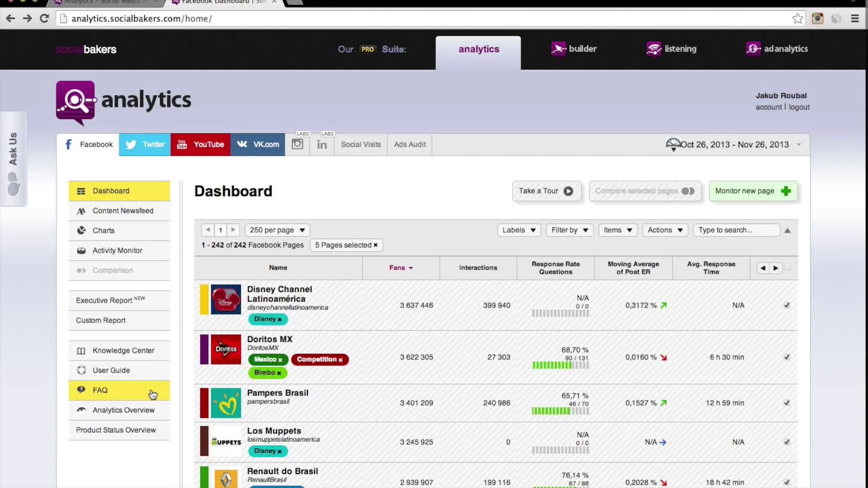Uncheck Disney Channel Latinoamérica row checkbox

click(x=787, y=305)
